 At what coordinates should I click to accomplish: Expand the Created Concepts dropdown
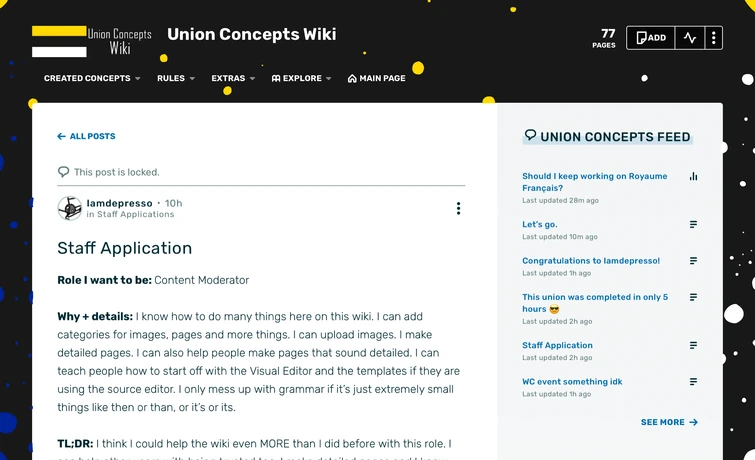[x=92, y=78]
